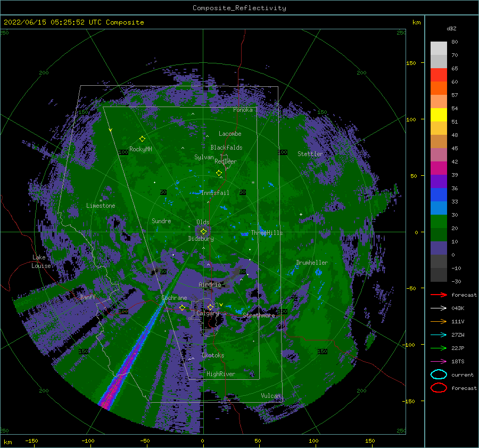
Task: Pick the purple swatch beside 39 dBZ
Action: [x=439, y=181]
